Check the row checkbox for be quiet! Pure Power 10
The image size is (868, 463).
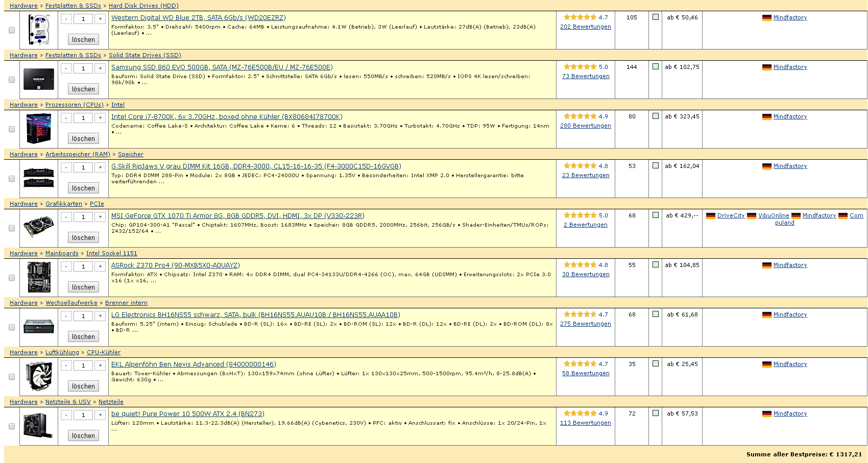(12, 426)
